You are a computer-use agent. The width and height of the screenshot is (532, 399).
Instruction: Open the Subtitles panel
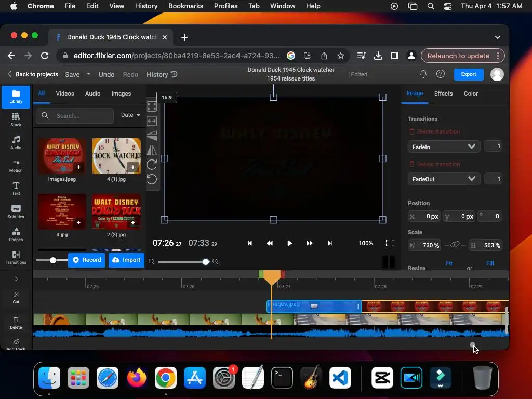16,211
